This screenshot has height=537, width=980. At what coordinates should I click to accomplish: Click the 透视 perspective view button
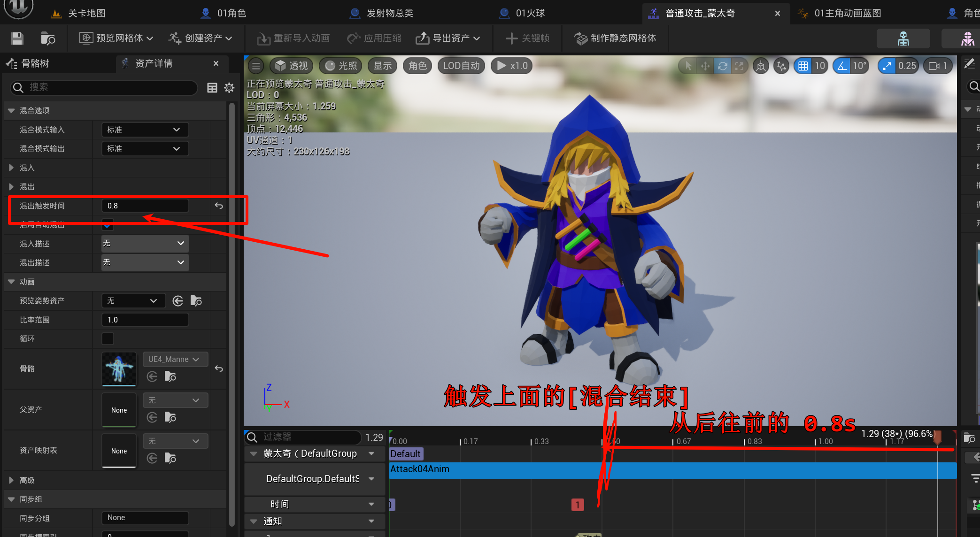tap(292, 66)
